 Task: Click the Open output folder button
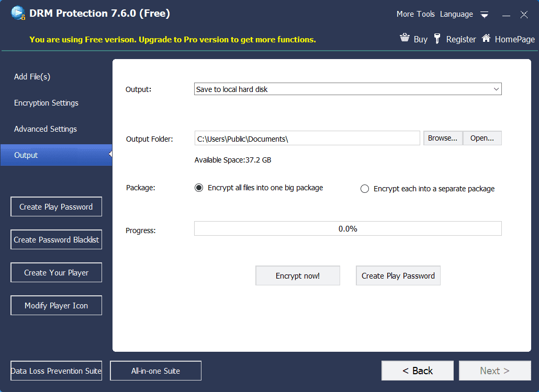point(482,138)
